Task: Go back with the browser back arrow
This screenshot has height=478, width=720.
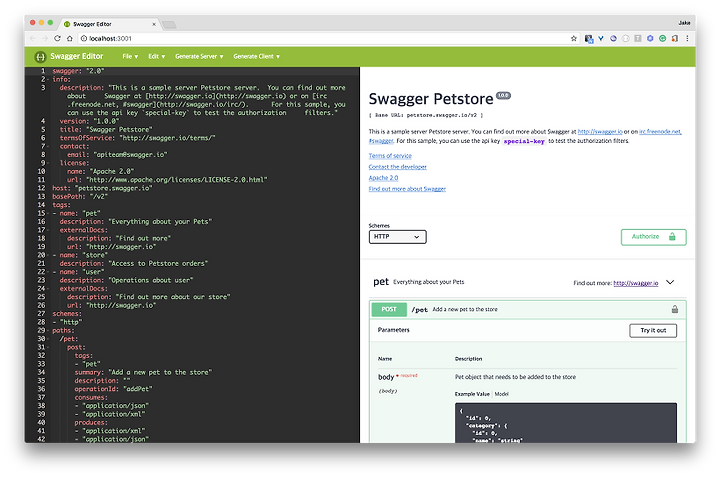Action: tap(33, 39)
